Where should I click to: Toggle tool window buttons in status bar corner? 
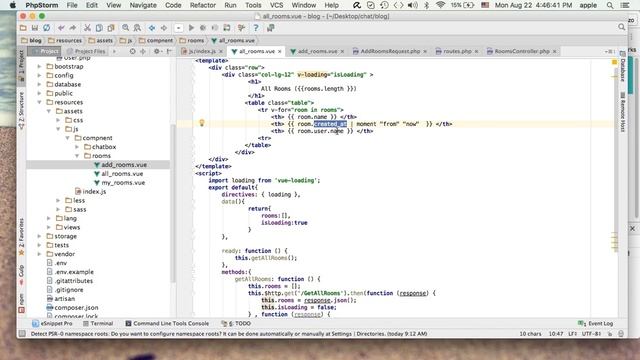point(22,334)
